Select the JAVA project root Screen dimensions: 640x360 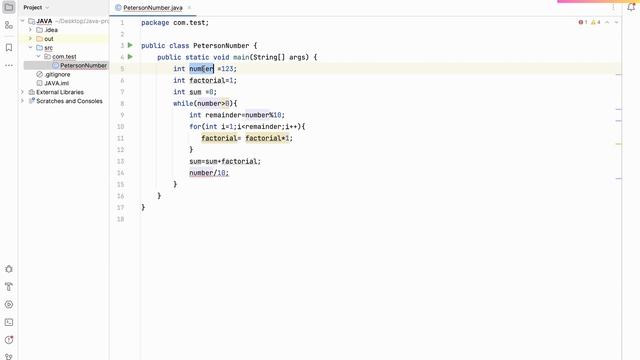pyautogui.click(x=44, y=21)
